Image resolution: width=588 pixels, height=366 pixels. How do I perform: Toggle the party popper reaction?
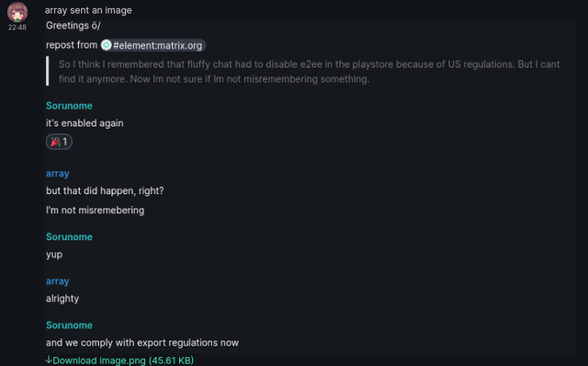pyautogui.click(x=59, y=142)
